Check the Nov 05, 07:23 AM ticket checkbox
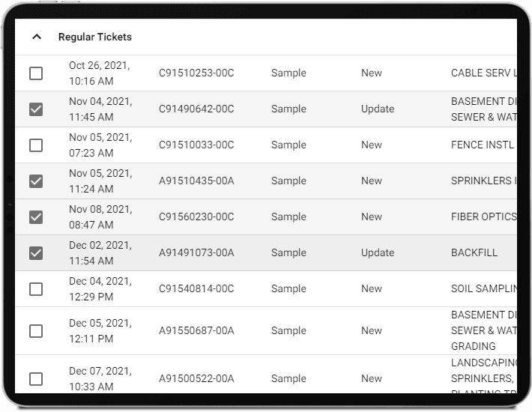Image resolution: width=532 pixels, height=412 pixels. click(36, 145)
